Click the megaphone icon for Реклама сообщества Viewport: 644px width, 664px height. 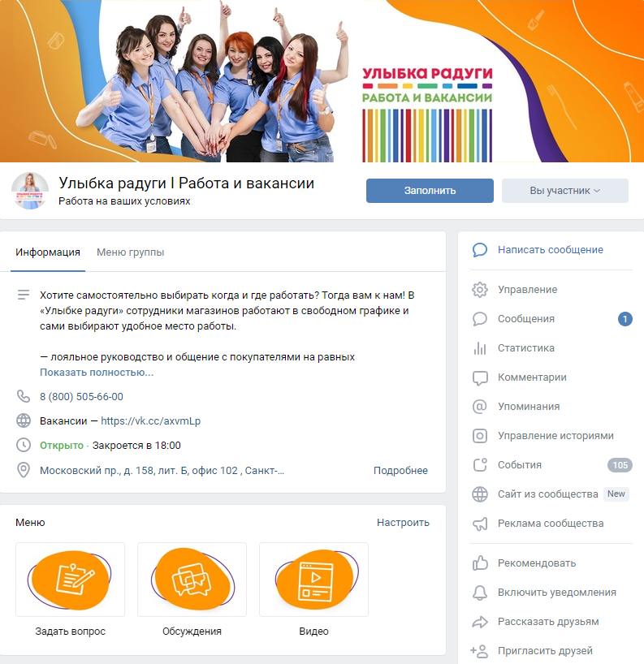[480, 524]
